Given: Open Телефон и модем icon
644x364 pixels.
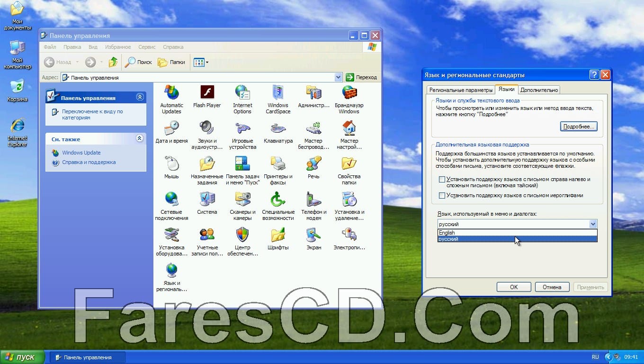Looking at the screenshot, I should pyautogui.click(x=313, y=206).
